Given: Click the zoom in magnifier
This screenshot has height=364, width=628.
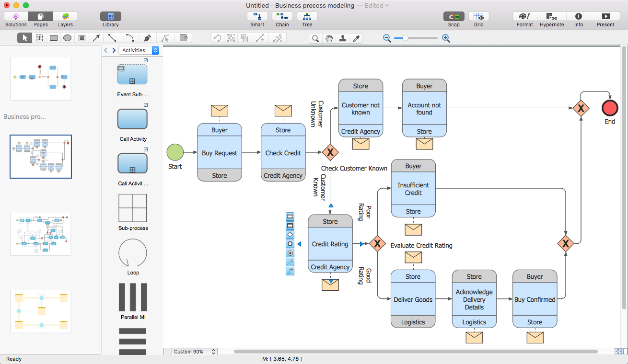Looking at the screenshot, I should tap(446, 38).
